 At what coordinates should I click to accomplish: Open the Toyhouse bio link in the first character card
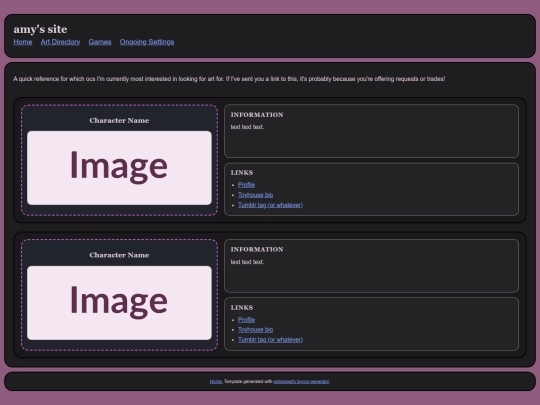pyautogui.click(x=256, y=195)
